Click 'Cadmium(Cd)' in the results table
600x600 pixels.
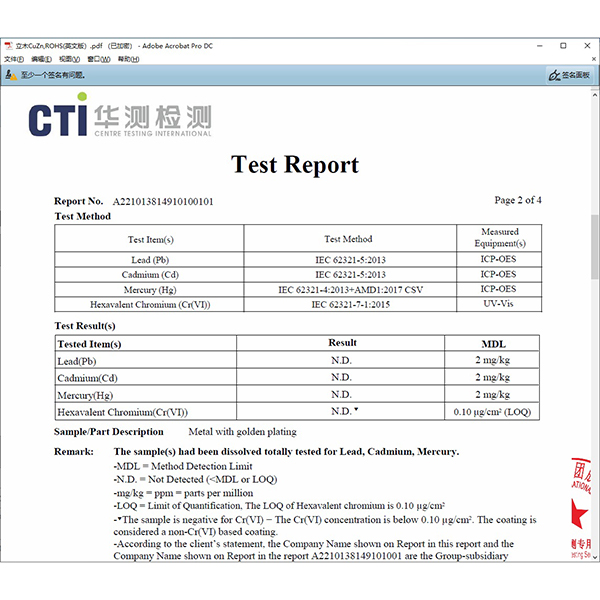tap(87, 378)
